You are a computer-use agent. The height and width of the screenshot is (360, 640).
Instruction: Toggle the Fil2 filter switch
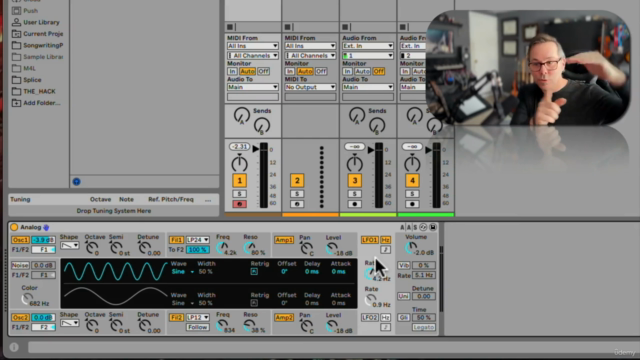(x=176, y=318)
